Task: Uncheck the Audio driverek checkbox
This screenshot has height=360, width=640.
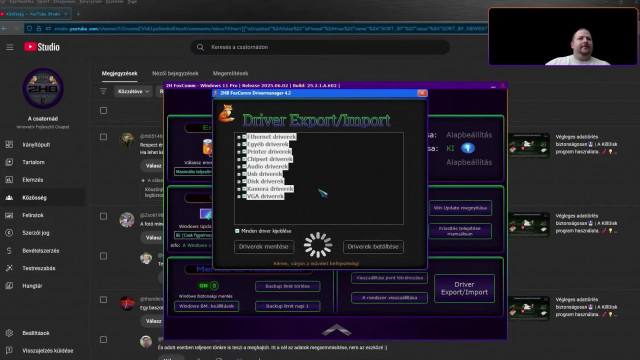Action: pyautogui.click(x=244, y=167)
